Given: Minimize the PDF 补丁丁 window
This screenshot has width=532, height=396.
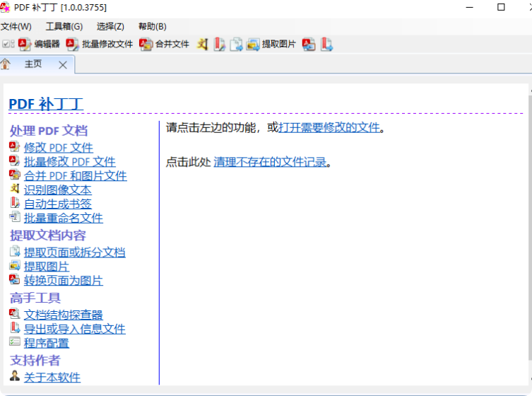Looking at the screenshot, I should pyautogui.click(x=470, y=8).
